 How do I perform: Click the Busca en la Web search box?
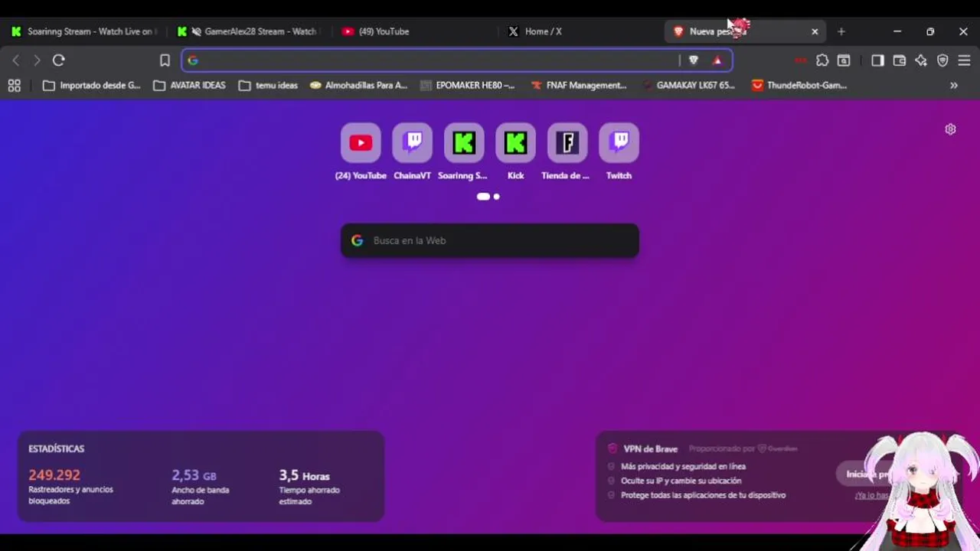[x=490, y=240]
